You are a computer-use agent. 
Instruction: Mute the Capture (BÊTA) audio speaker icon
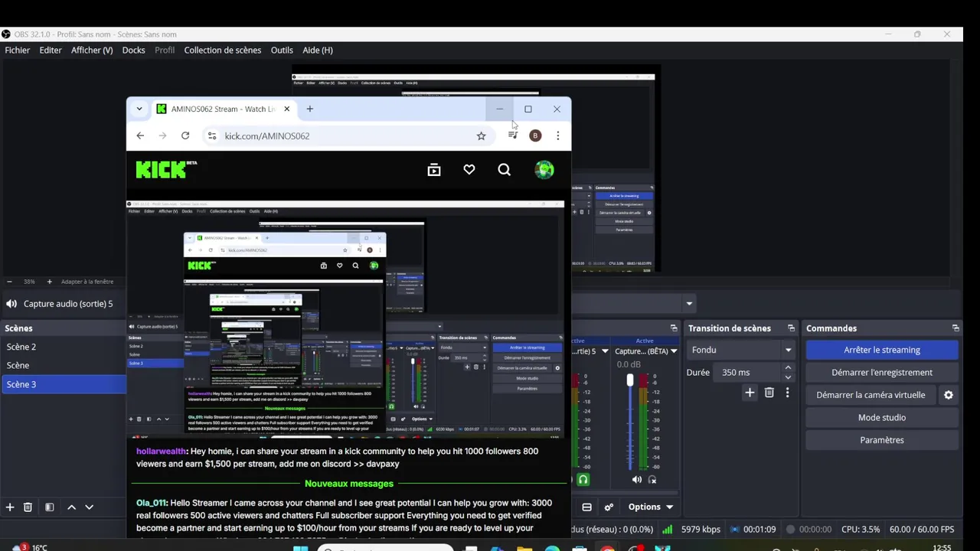637,480
